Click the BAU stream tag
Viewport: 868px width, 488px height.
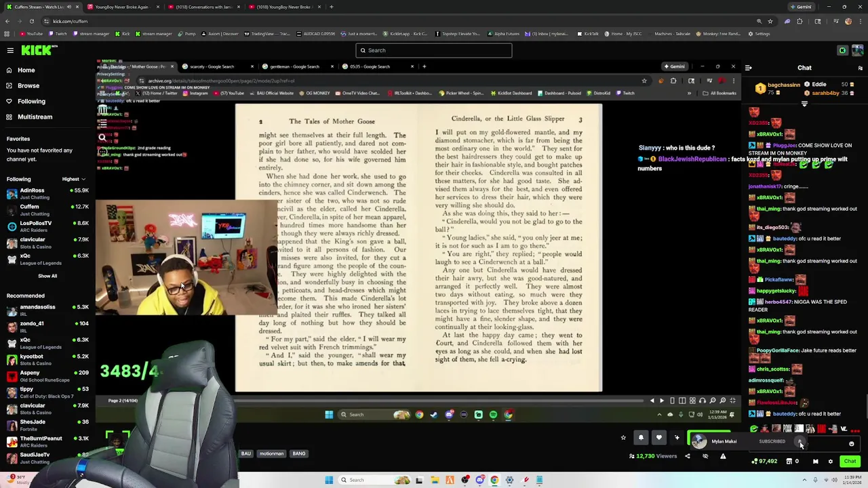point(246,453)
